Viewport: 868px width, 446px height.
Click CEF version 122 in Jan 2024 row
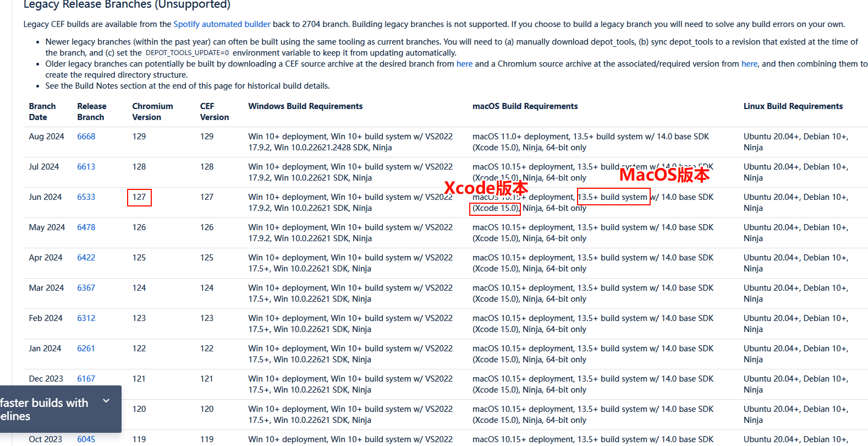[207, 349]
